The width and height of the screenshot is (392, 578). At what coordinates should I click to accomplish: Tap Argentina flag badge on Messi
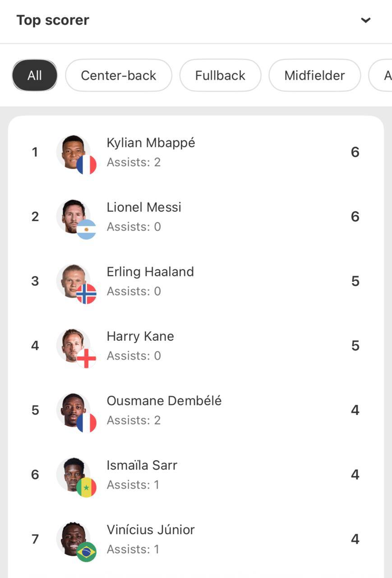point(86,229)
